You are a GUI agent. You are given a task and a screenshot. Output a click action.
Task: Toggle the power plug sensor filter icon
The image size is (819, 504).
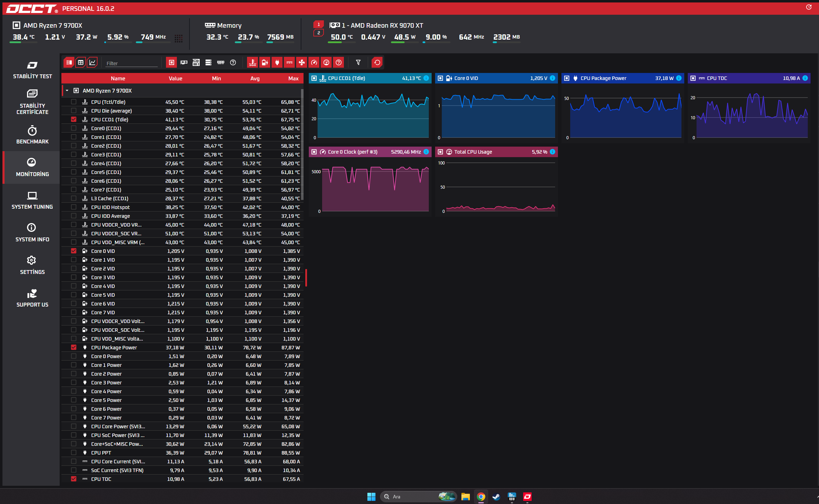(x=277, y=63)
